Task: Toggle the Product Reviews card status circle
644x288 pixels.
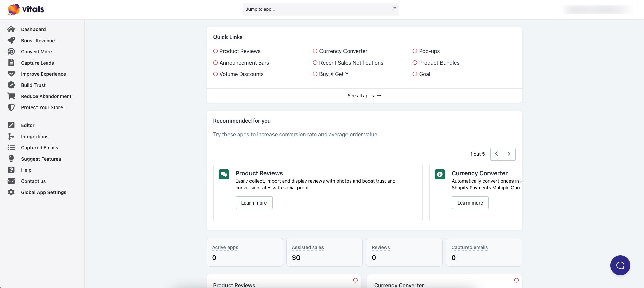Action: point(355,280)
